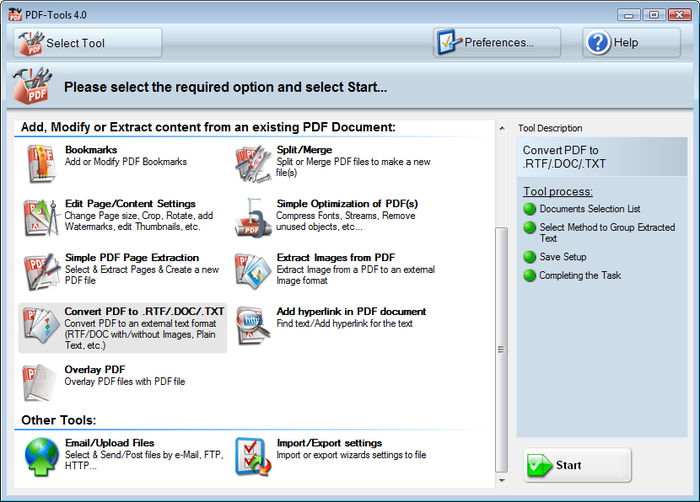This screenshot has width=700, height=502.
Task: Click the toolbox icon on Select Tool button
Action: (30, 43)
